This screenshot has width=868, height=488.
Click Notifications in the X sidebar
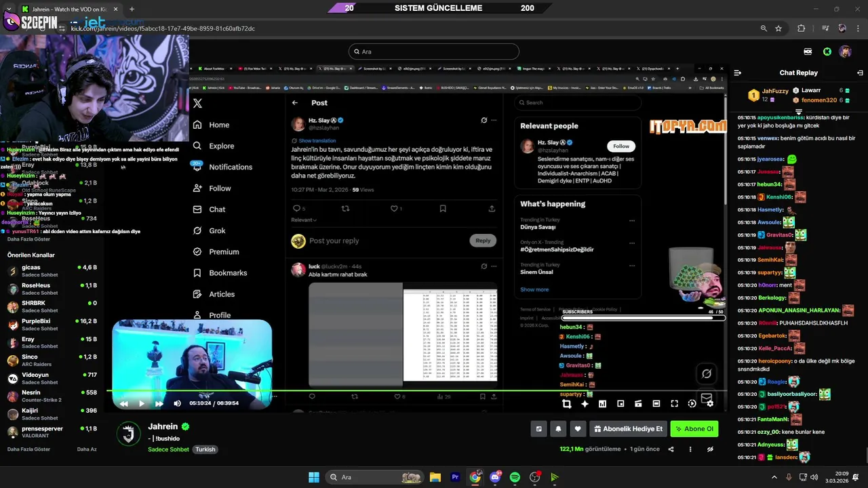pos(222,167)
